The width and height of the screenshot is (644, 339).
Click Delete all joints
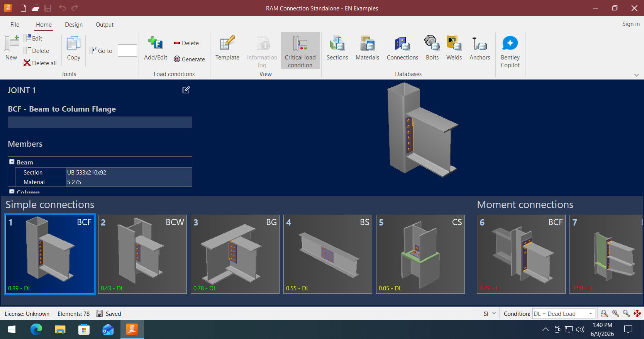[40, 63]
